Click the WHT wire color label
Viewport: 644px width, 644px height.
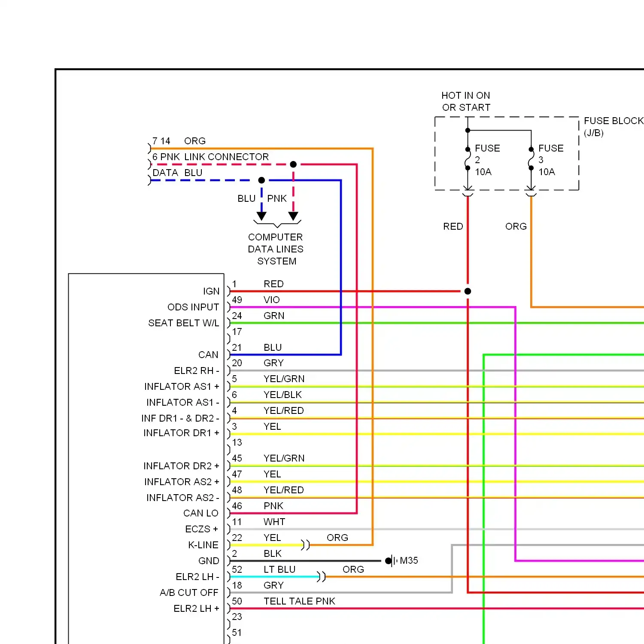274,522
